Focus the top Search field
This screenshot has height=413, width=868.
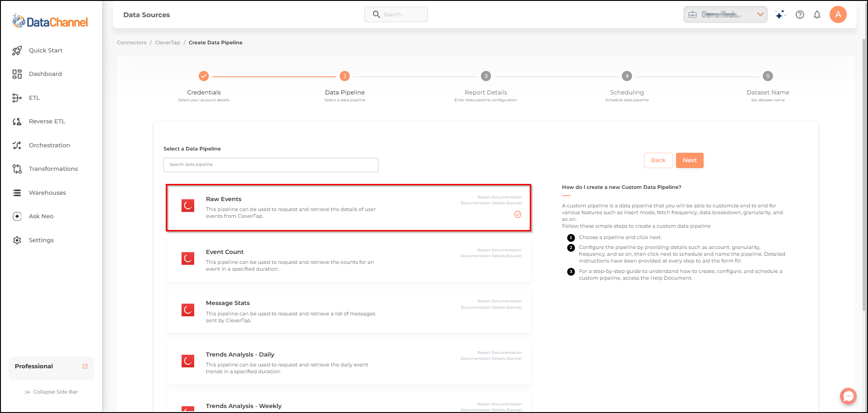coord(396,14)
